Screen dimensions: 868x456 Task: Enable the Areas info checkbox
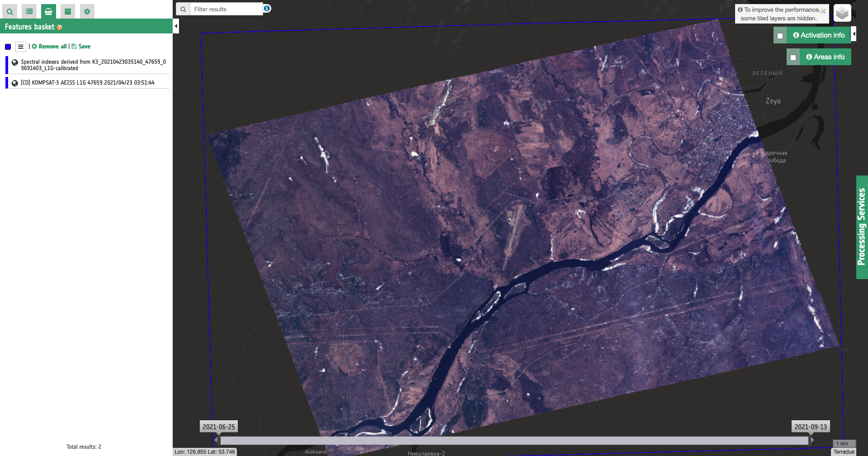point(793,57)
